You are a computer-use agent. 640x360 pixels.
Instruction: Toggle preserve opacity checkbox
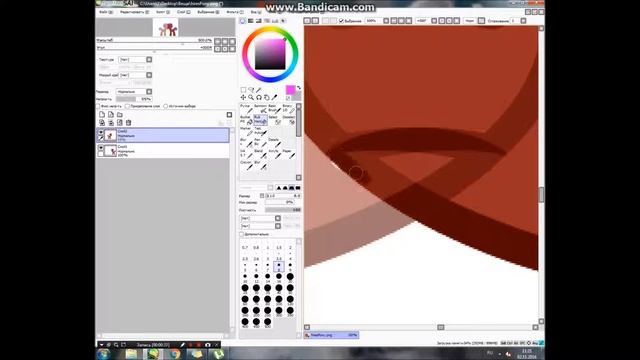click(98, 106)
